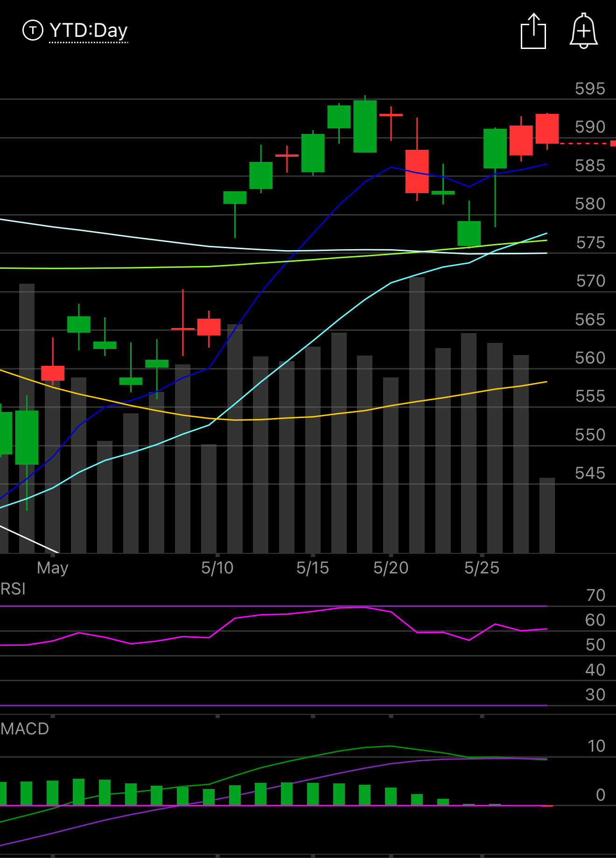Image resolution: width=616 pixels, height=858 pixels.
Task: Select the 580 price axis label
Action: (x=590, y=204)
